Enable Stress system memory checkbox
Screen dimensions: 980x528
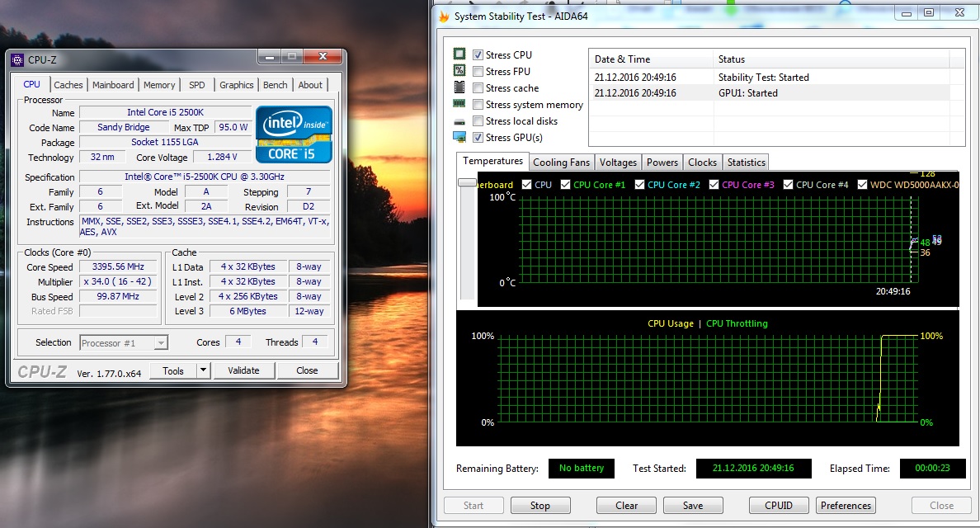click(x=478, y=104)
